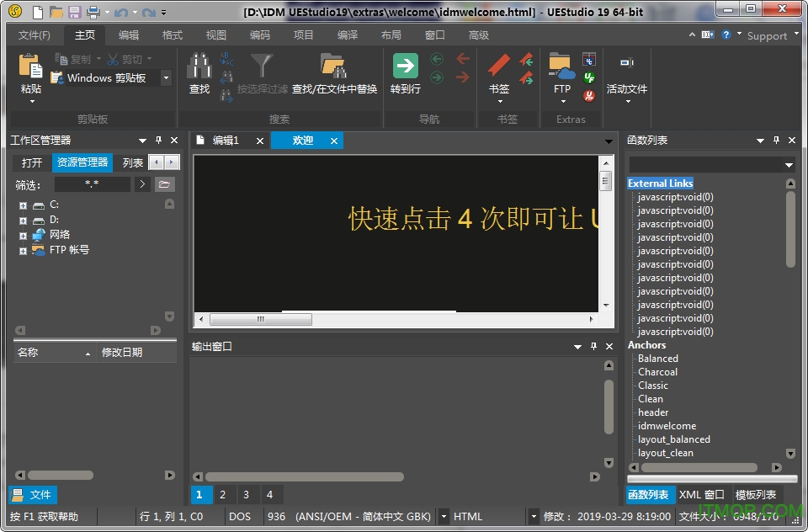The height and width of the screenshot is (532, 808).
Task: Click the Redo arrow icon in title bar
Action: (x=149, y=12)
